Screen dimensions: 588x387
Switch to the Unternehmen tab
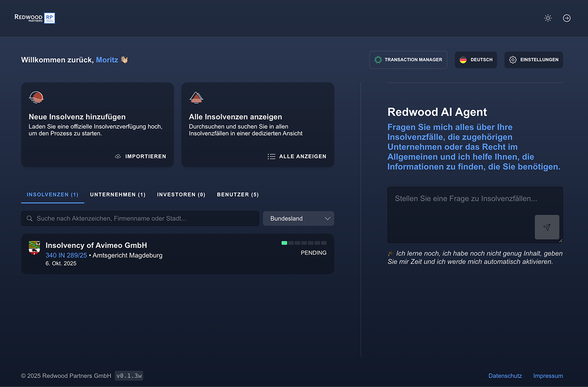point(118,194)
